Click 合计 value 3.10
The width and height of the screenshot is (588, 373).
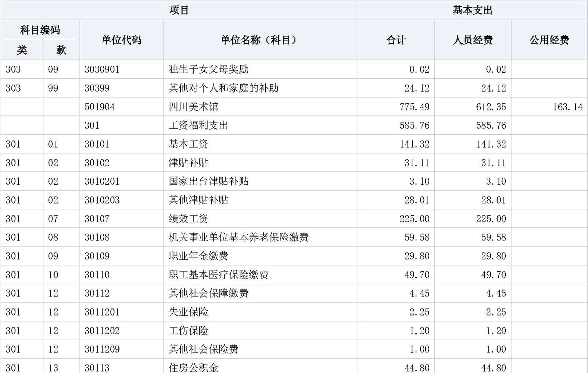420,181
